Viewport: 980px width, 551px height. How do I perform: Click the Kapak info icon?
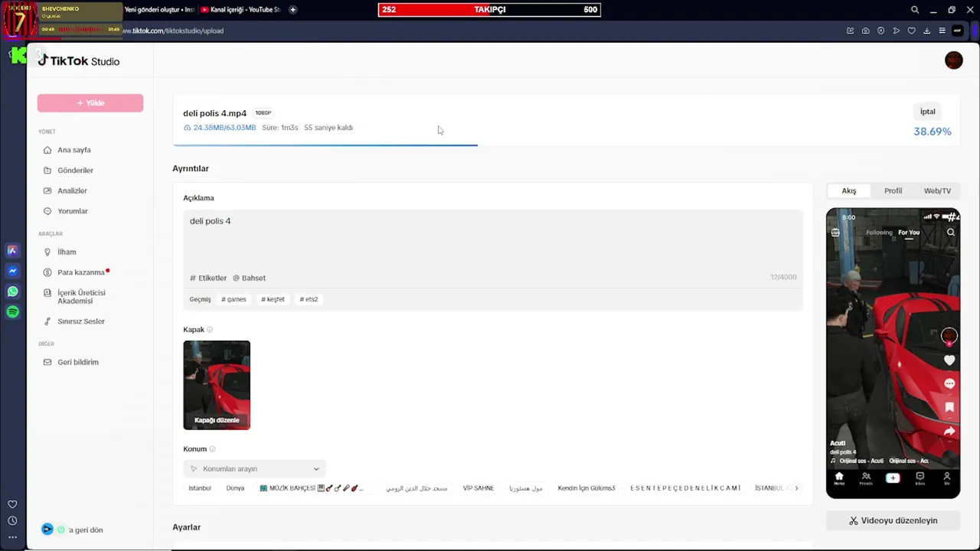[x=210, y=330]
